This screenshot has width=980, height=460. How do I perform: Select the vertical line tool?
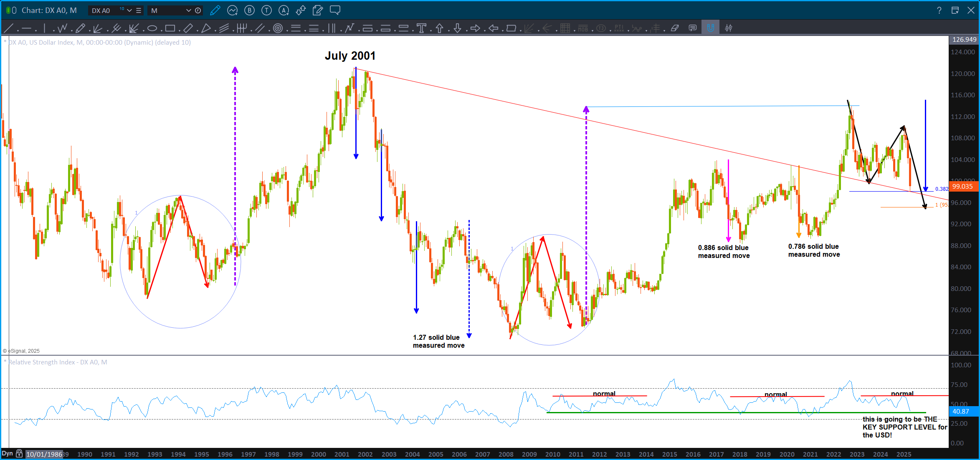(44, 28)
